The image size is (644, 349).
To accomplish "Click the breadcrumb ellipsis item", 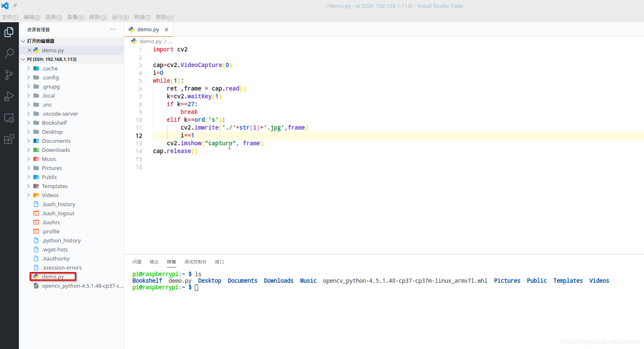I will pos(170,42).
